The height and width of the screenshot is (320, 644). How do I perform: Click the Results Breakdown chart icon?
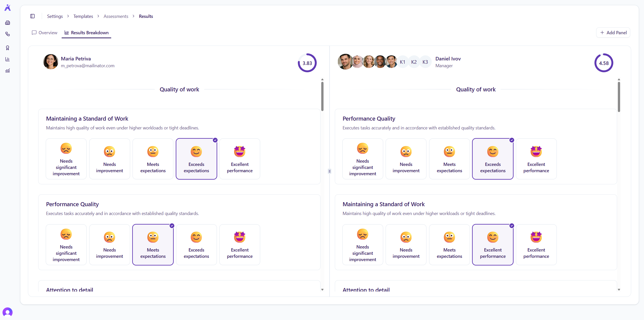[x=67, y=32]
